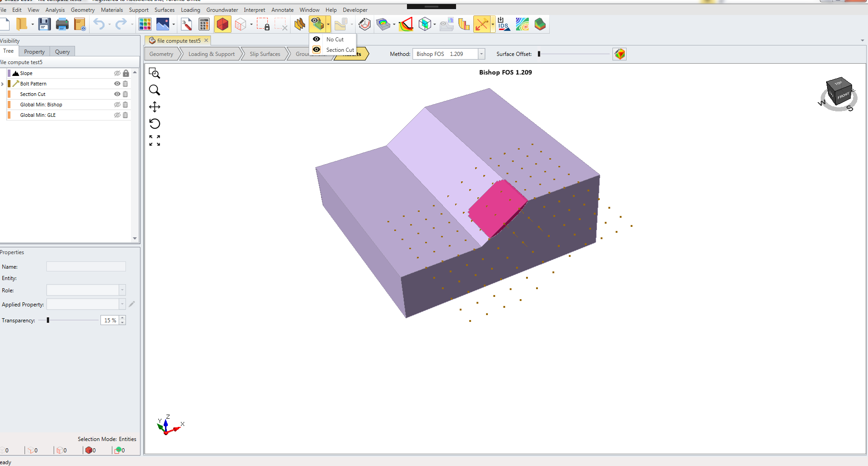Click the rotating cube view icon
The height and width of the screenshot is (466, 868).
[364, 24]
